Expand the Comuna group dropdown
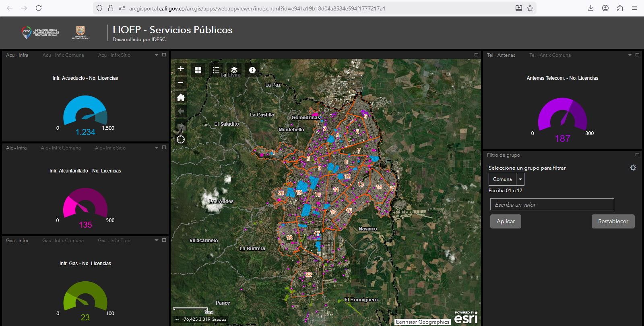Screen dimensions: 644x326 pyautogui.click(x=520, y=179)
